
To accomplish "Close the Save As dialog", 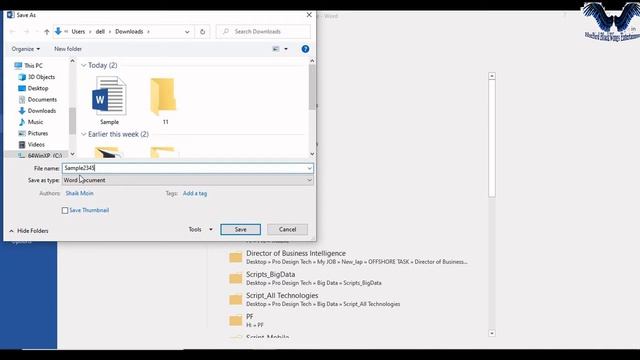I will (309, 15).
